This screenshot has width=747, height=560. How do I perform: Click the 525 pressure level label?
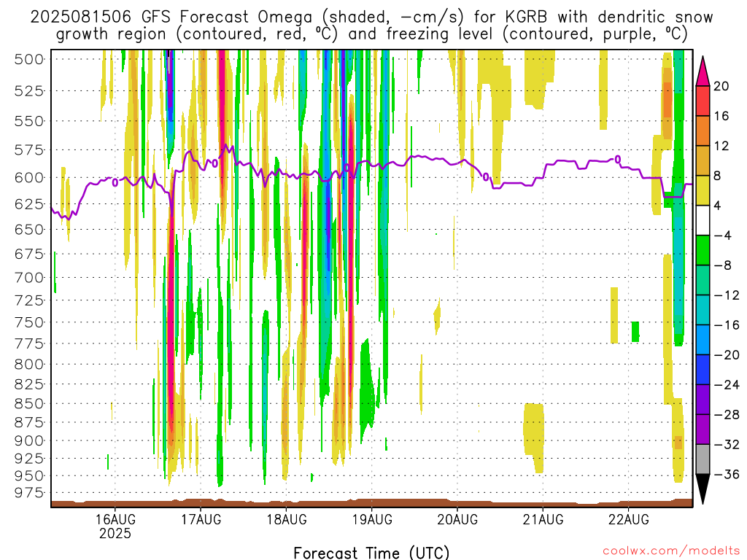[29, 90]
